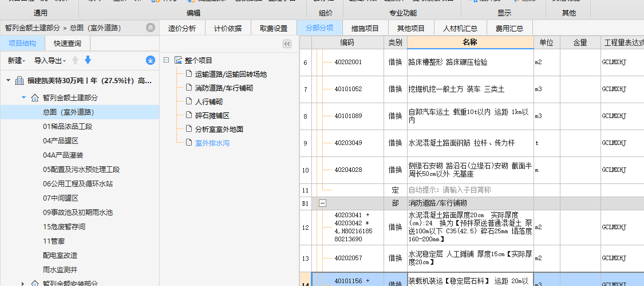Click the breadcrumb 暂列金额土建部分
Screen dimensions: 644x286
pos(33,28)
